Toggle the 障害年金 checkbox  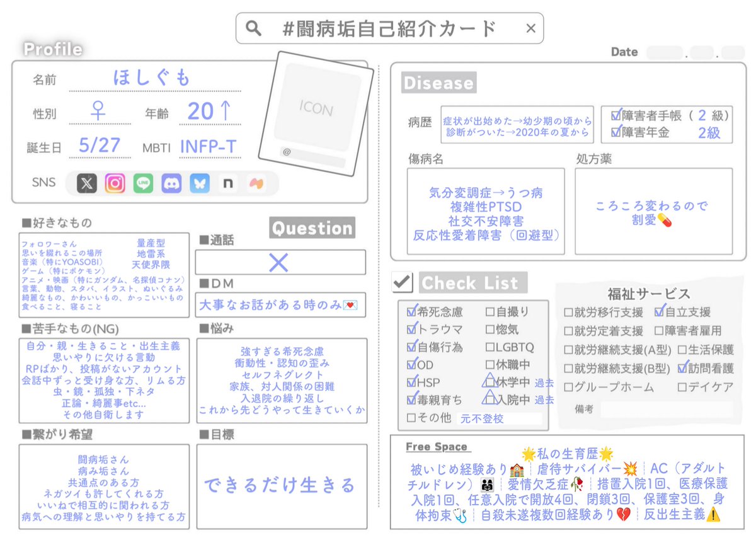616,132
